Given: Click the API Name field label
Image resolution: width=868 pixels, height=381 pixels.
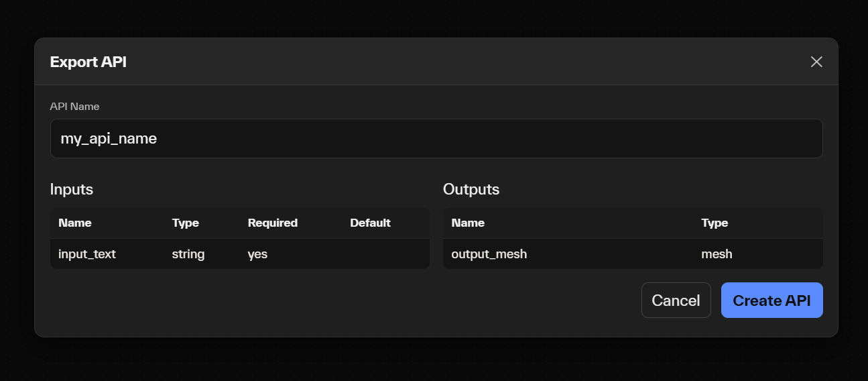Looking at the screenshot, I should (74, 107).
